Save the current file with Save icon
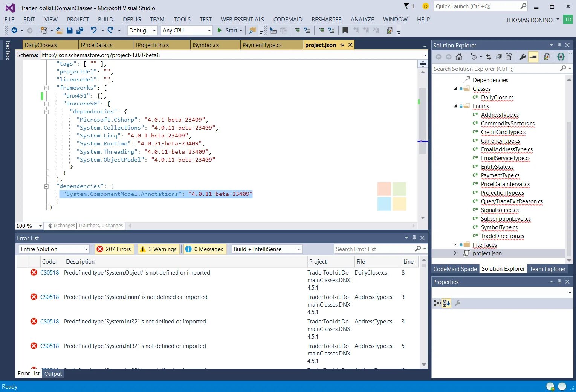 [x=70, y=31]
